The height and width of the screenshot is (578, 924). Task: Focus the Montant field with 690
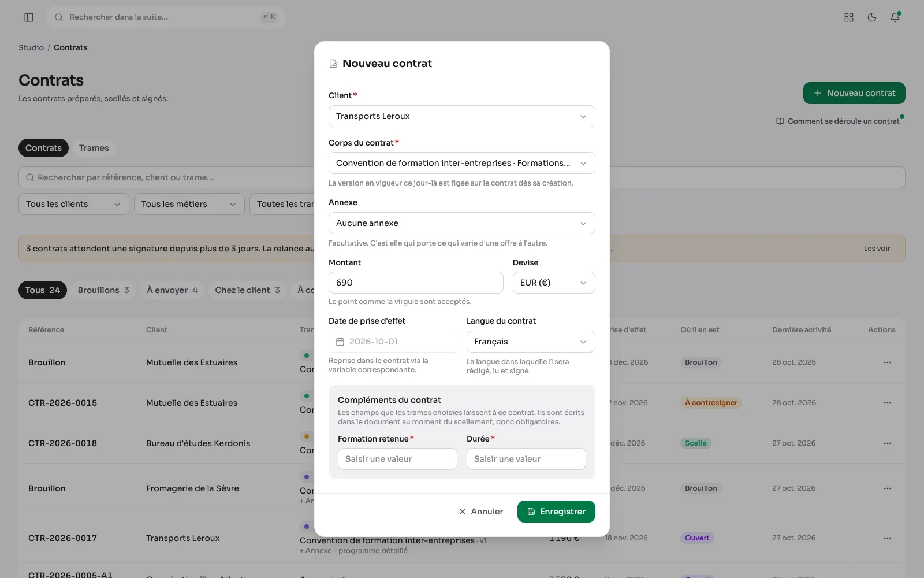[416, 283]
